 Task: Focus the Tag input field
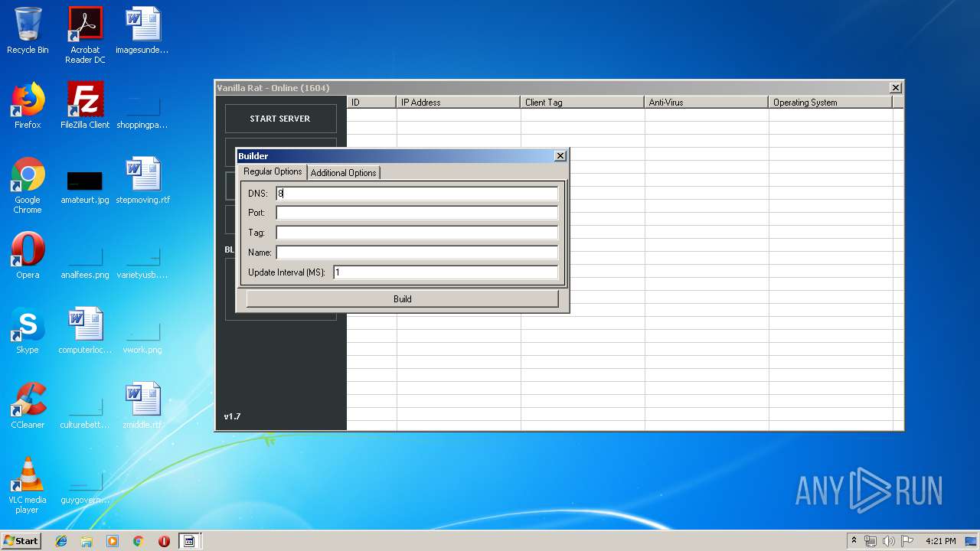click(416, 233)
